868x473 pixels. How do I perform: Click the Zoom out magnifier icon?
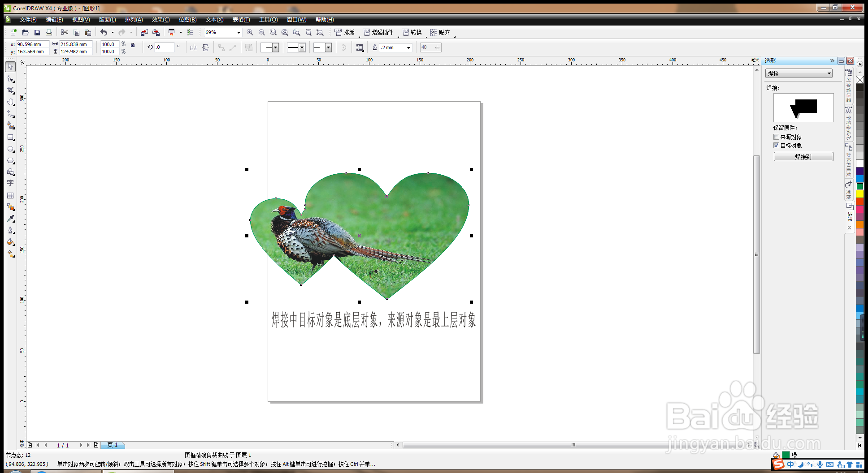pos(262,32)
